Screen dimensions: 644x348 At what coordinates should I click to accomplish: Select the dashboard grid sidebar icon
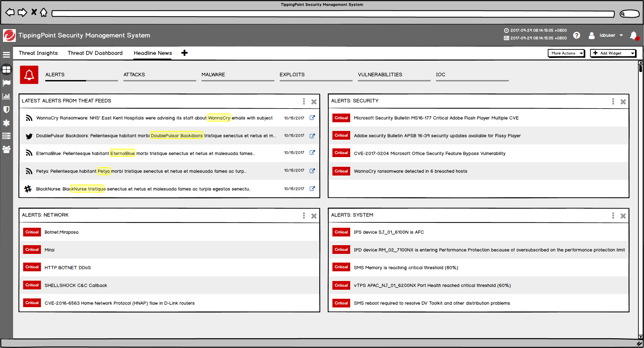click(6, 70)
